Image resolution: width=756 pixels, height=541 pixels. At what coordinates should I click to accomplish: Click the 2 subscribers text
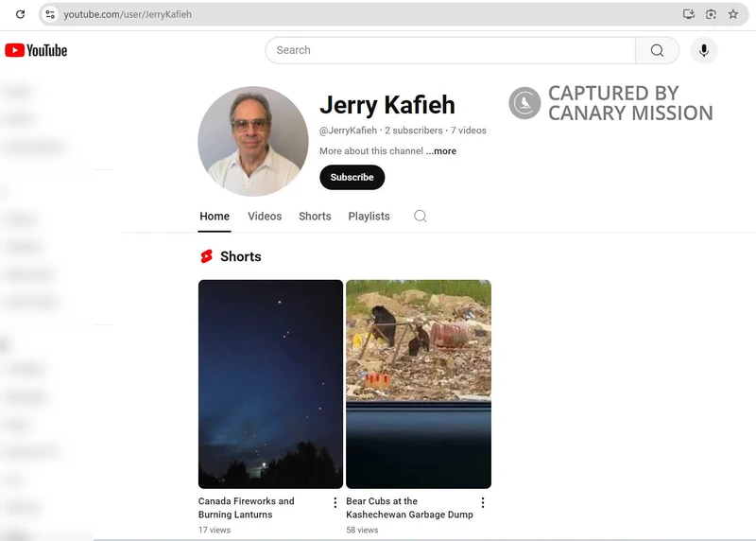click(414, 131)
